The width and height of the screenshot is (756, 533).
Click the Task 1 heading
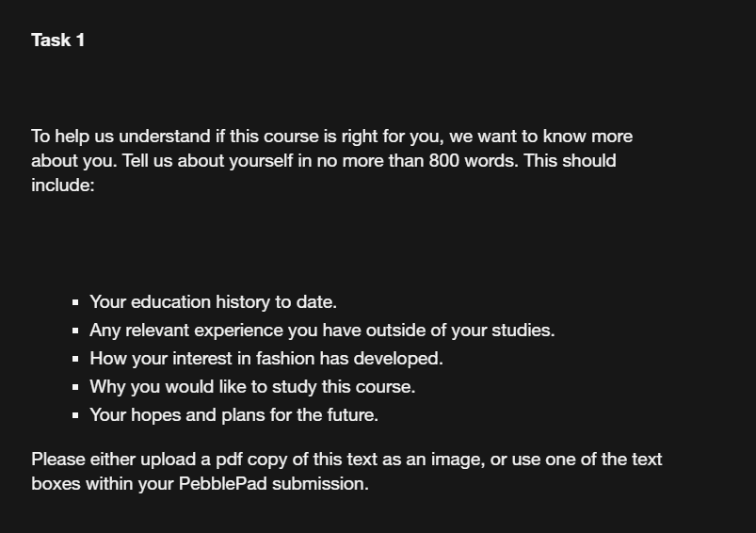[x=57, y=40]
